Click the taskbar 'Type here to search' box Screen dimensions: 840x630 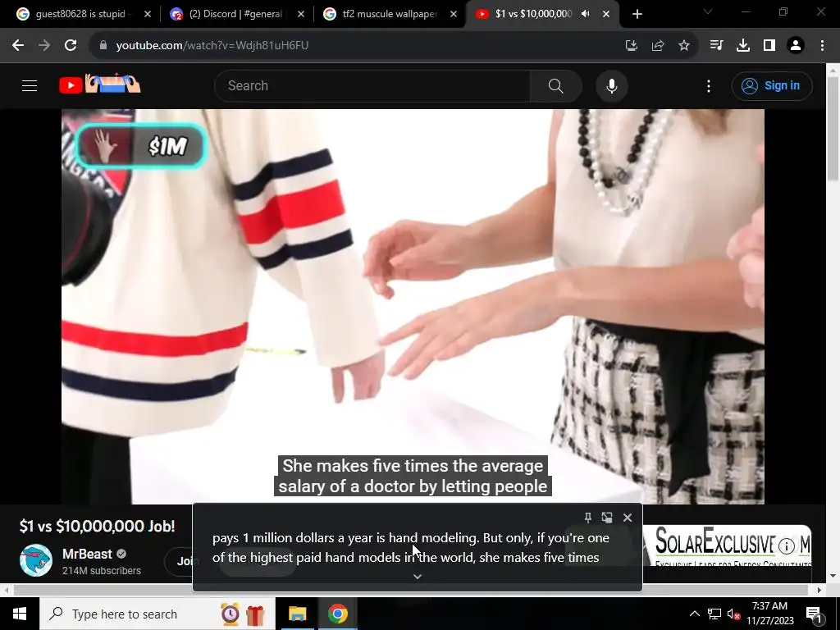(x=157, y=614)
